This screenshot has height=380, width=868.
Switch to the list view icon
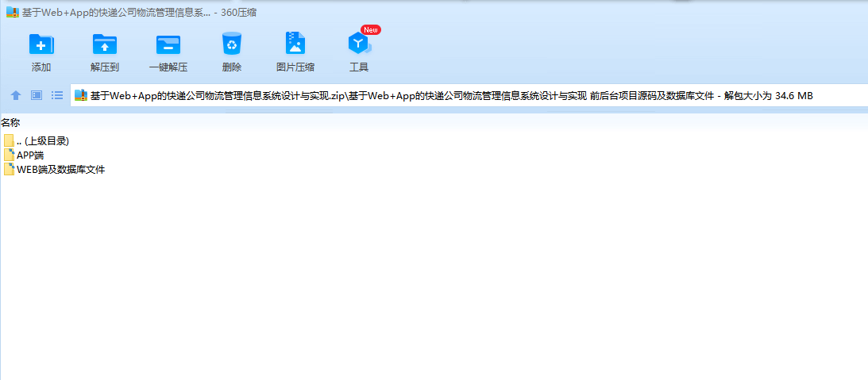[x=57, y=95]
